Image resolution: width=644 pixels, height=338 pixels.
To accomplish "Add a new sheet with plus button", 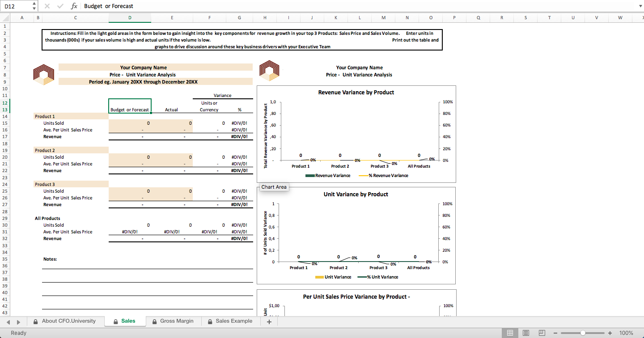I will point(269,321).
